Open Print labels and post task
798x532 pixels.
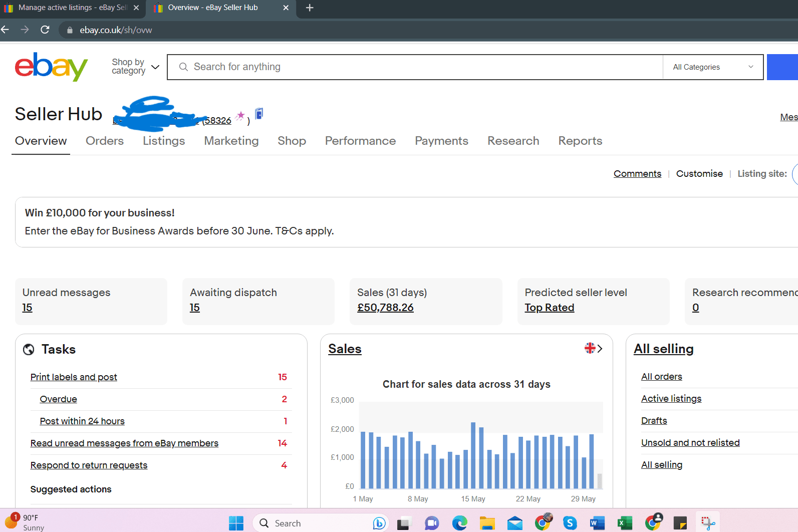click(74, 377)
